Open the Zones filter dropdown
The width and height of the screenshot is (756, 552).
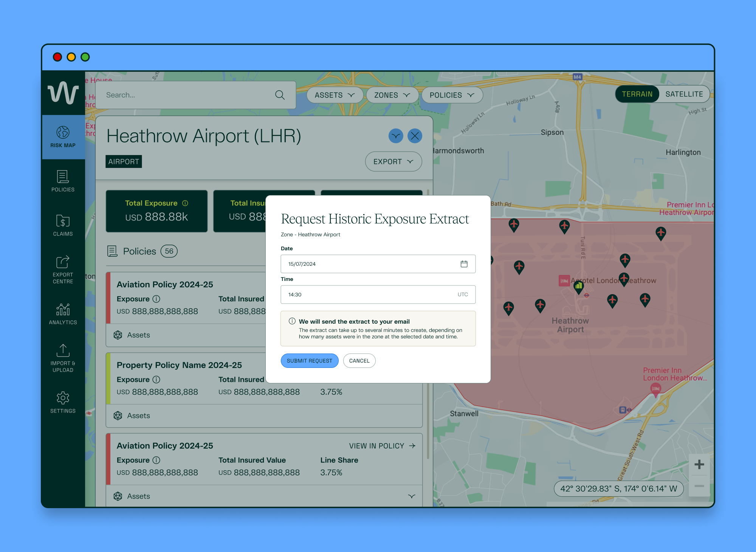point(392,95)
